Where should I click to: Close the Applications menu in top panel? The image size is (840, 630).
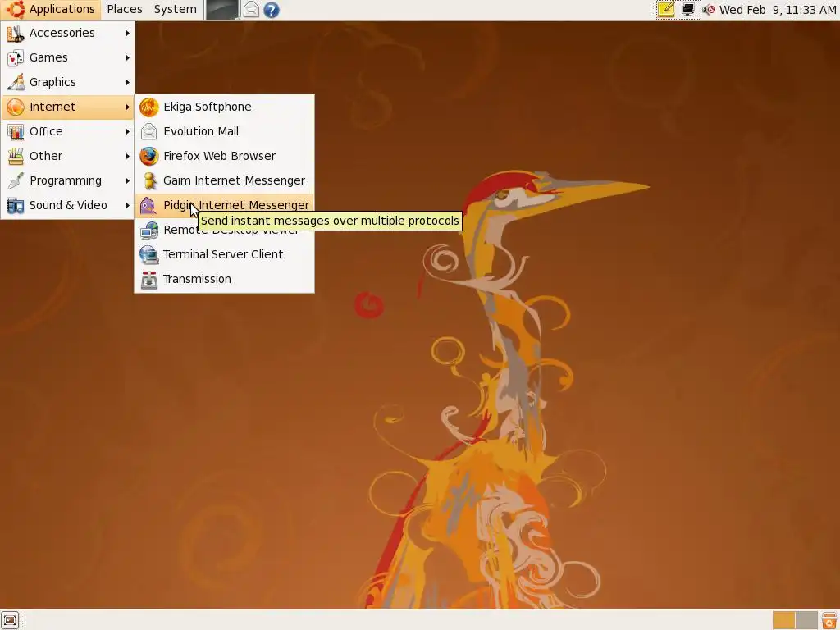(51, 10)
